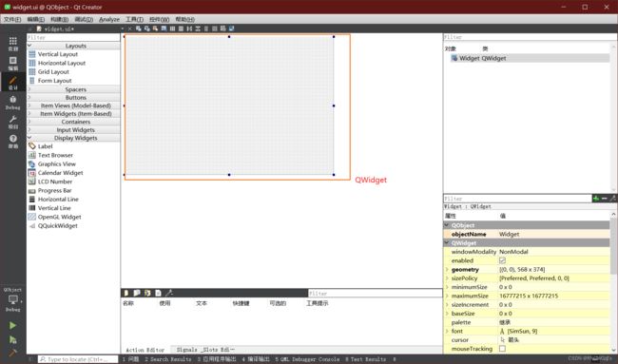
Task: Close the widget.ui document with X
Action: click(129, 29)
